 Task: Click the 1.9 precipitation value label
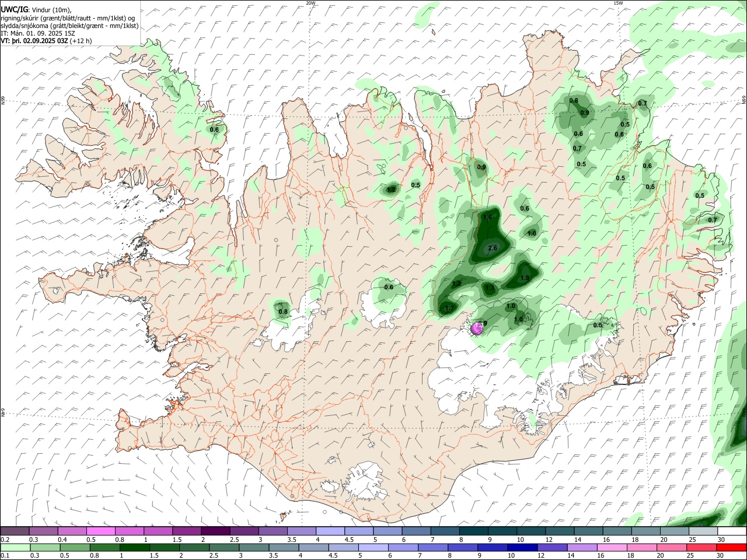click(x=525, y=278)
